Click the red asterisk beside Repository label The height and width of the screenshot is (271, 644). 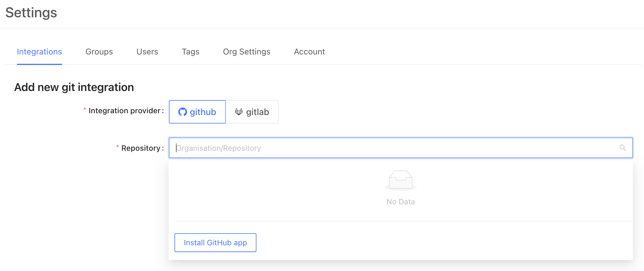[117, 146]
